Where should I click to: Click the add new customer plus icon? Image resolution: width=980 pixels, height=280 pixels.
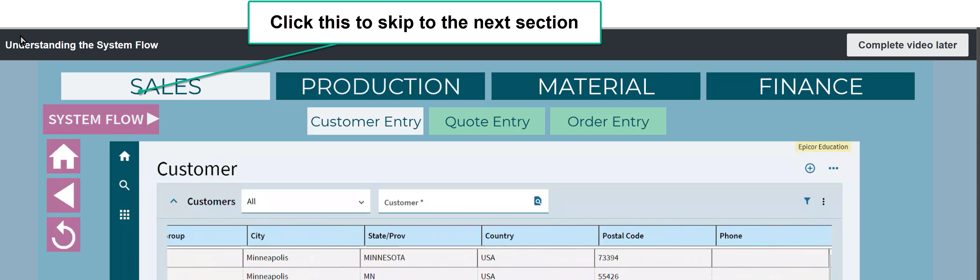coord(810,168)
